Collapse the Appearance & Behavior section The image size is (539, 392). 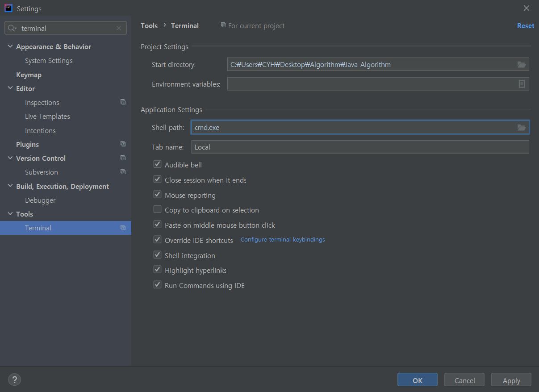point(10,46)
